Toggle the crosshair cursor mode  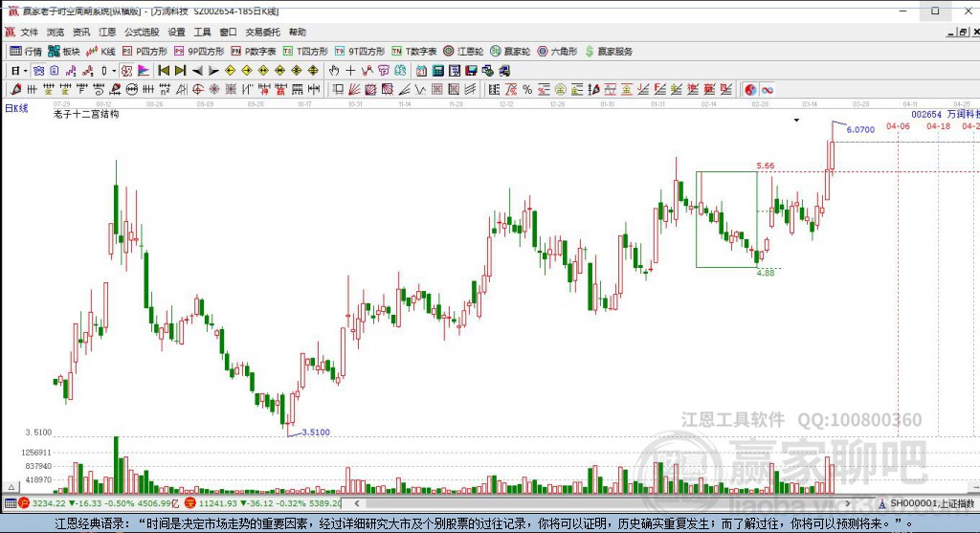(x=350, y=71)
